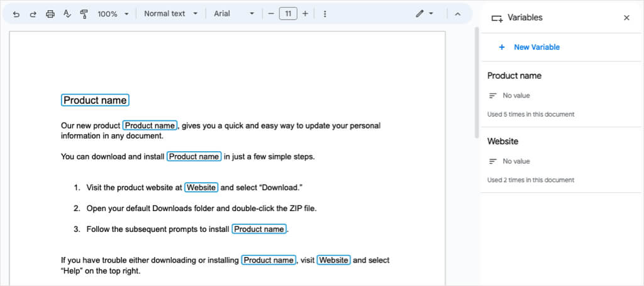This screenshot has height=286, width=644.
Task: Select the Website variable in panel
Action: point(502,141)
